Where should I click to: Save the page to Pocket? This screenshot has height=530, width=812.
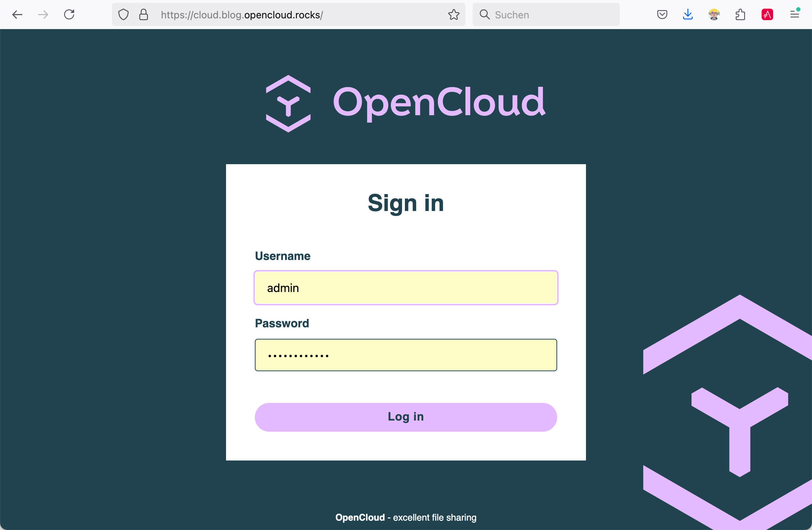tap(662, 15)
